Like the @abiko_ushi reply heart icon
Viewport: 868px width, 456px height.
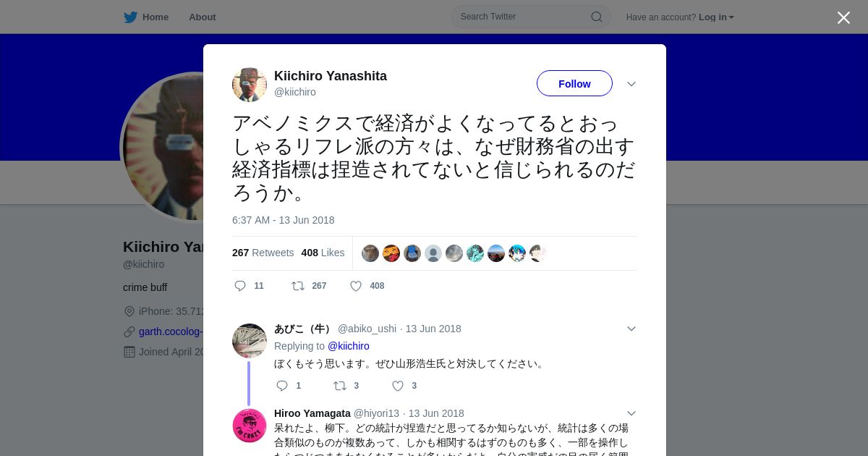point(398,386)
